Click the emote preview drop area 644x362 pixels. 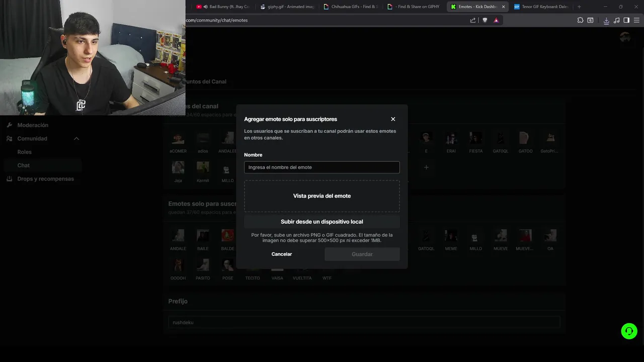click(322, 196)
